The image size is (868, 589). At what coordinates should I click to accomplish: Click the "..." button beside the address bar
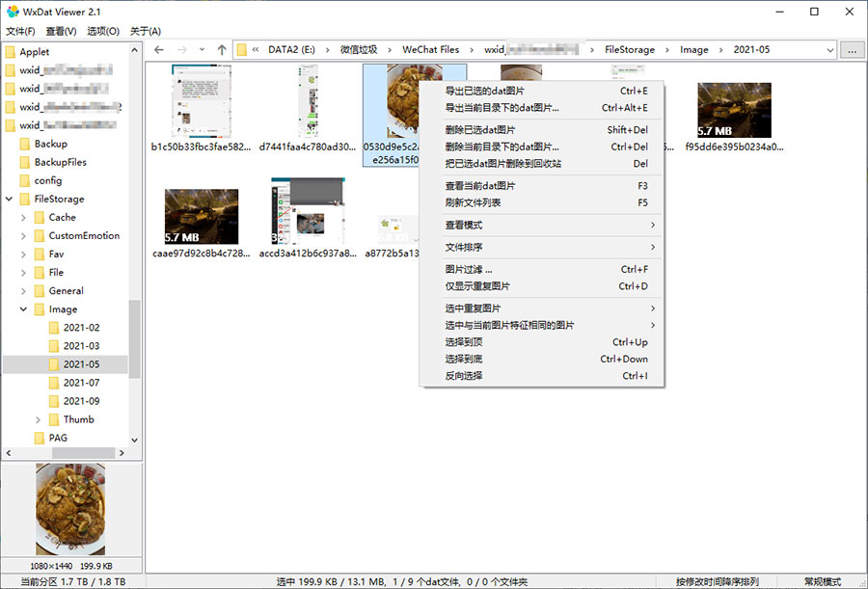point(851,49)
